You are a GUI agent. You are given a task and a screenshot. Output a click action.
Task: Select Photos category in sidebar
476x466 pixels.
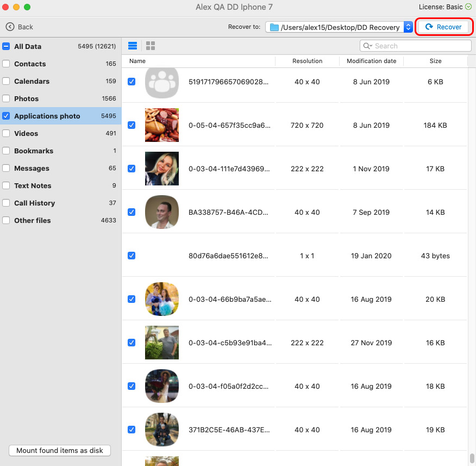click(x=61, y=98)
